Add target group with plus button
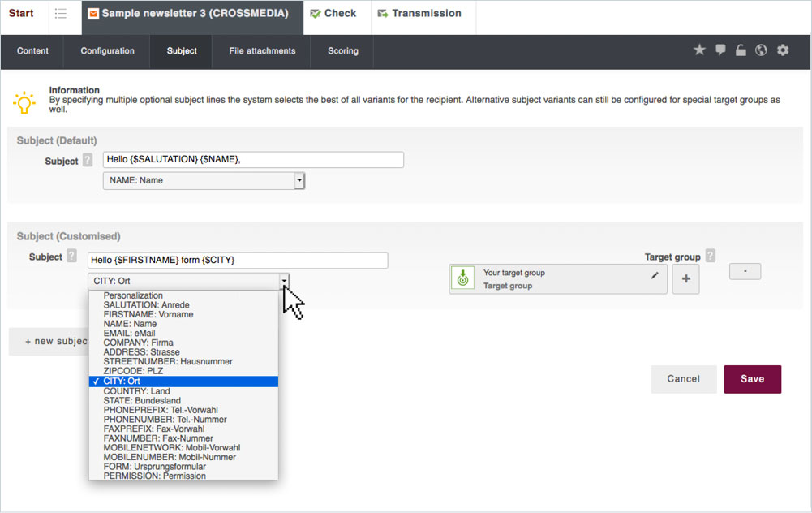This screenshot has height=513, width=812. click(x=685, y=279)
